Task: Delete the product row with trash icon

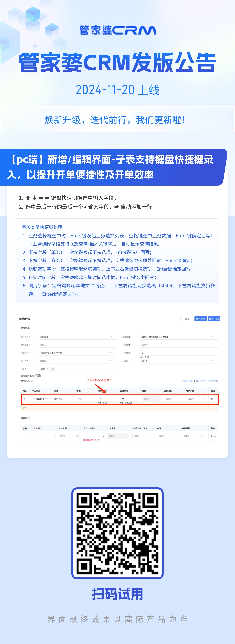Action: (x=212, y=399)
